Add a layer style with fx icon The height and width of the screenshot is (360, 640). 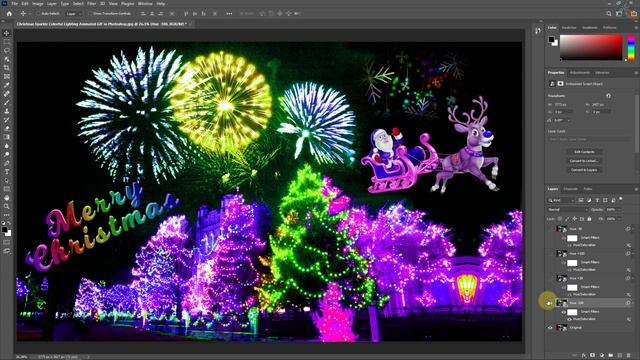(584, 356)
